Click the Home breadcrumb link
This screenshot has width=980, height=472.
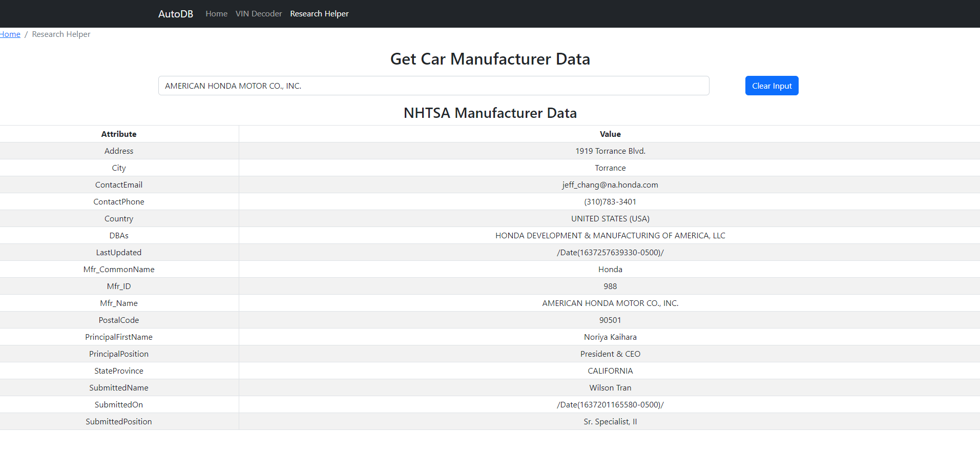(10, 34)
